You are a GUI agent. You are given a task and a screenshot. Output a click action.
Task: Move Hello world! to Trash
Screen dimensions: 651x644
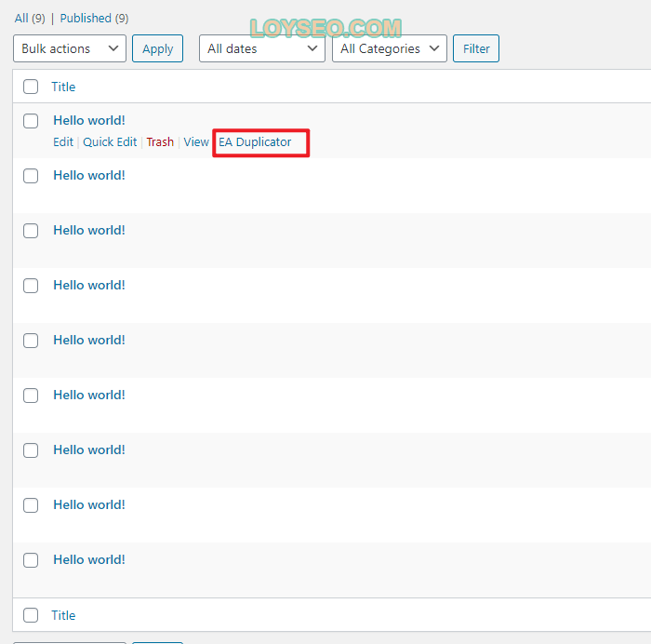coord(160,142)
